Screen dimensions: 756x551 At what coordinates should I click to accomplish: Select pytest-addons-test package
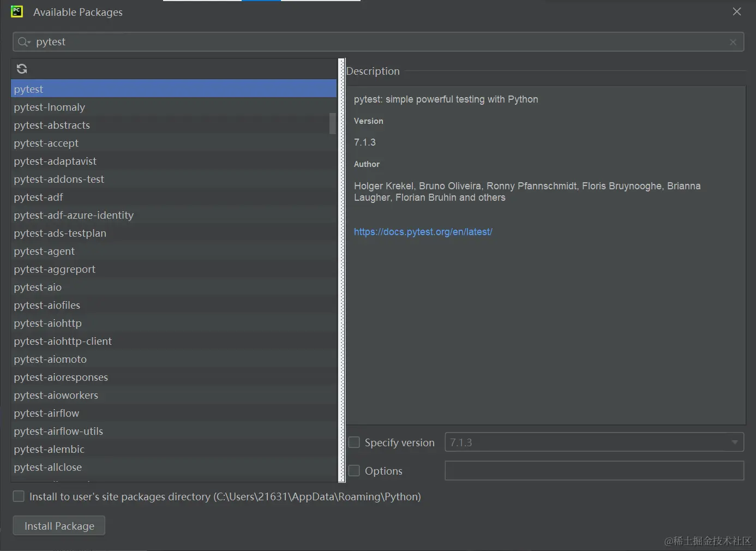[x=173, y=179]
